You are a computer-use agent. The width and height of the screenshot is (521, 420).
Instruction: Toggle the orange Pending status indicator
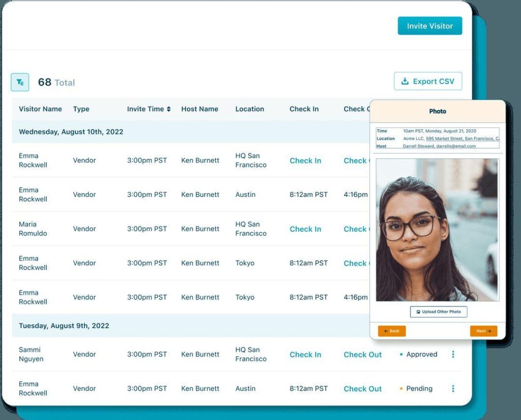401,388
